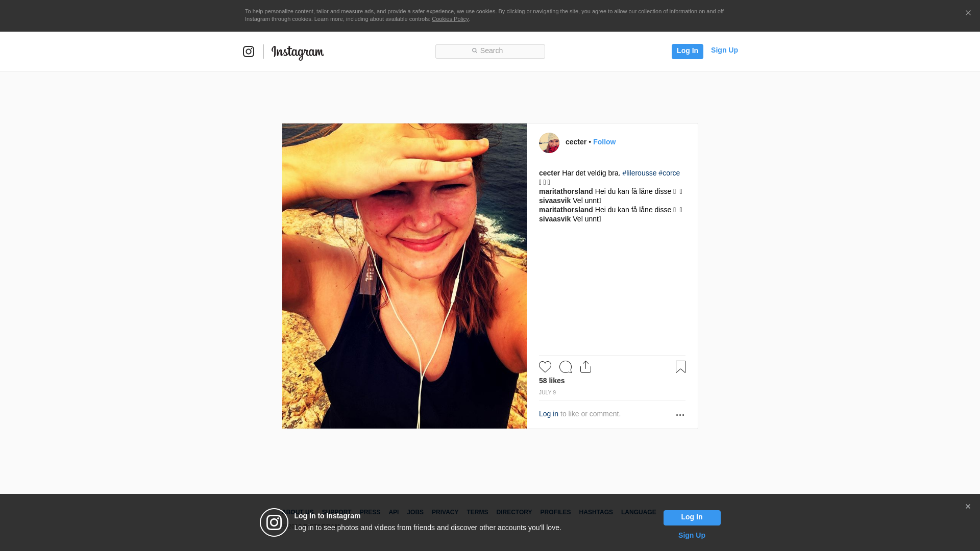The image size is (980, 551).
Task: Open cecter's profile avatar
Action: (549, 143)
